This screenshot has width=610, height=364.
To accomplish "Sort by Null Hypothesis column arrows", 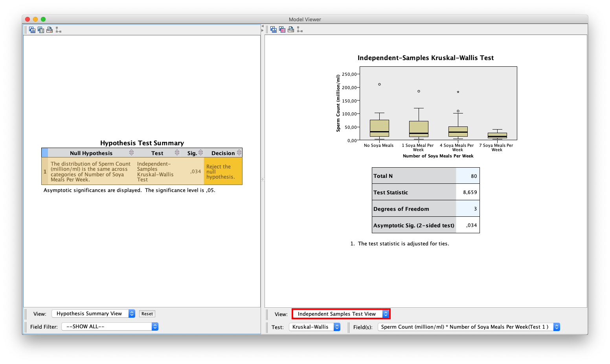I will pyautogui.click(x=131, y=153).
